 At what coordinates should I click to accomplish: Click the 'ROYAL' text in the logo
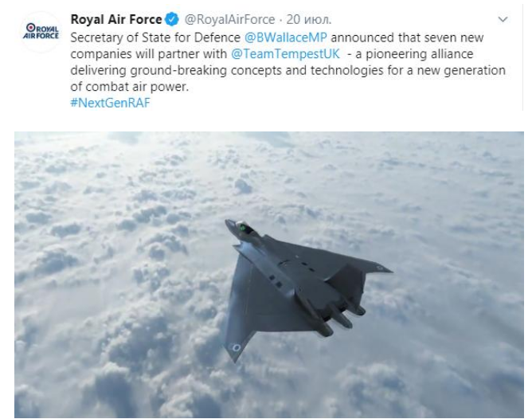click(46, 29)
